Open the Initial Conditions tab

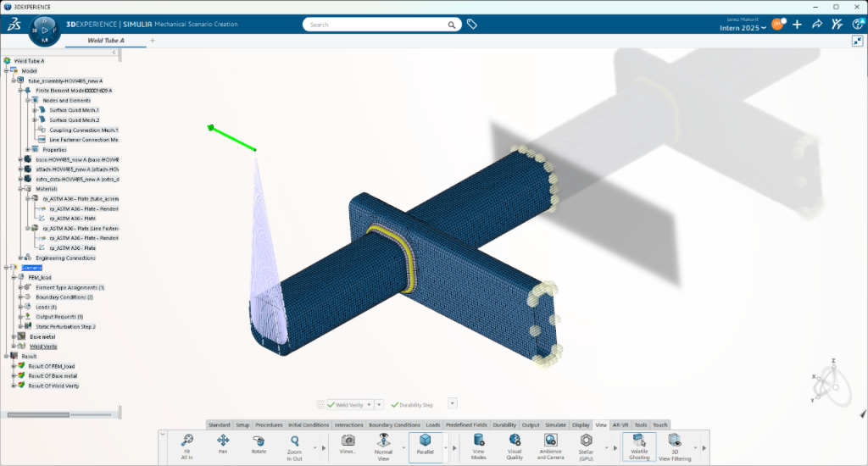(x=309, y=425)
